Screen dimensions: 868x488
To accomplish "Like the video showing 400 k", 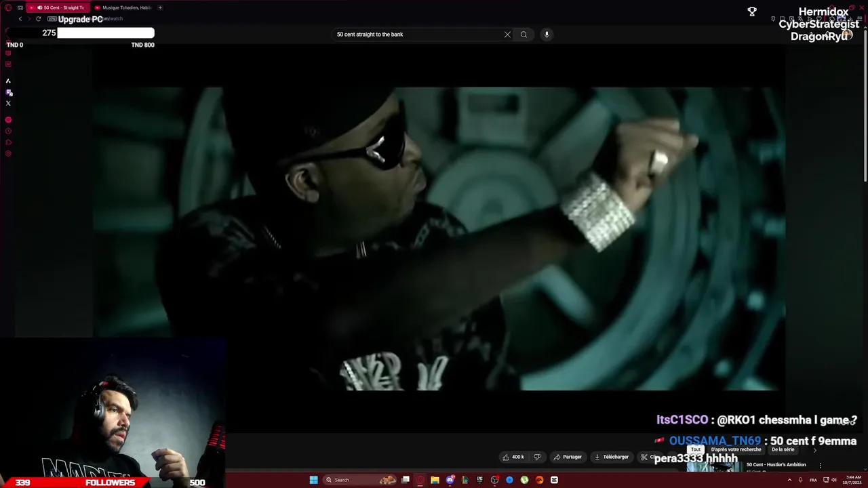I will [513, 457].
